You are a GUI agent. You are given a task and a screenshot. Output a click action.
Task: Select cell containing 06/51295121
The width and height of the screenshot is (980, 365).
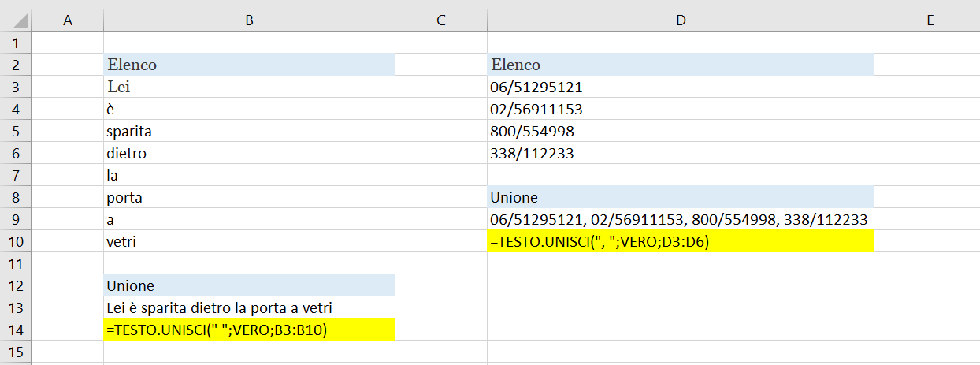681,87
